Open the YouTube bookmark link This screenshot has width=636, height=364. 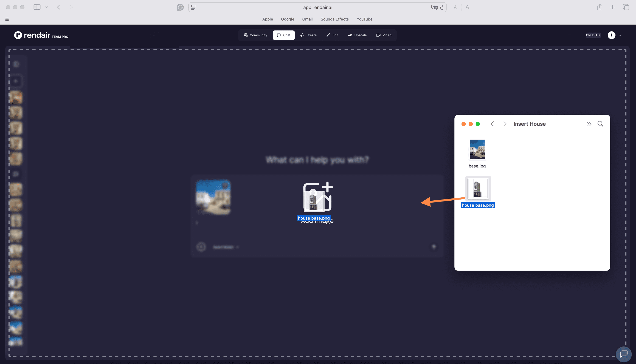tap(364, 19)
